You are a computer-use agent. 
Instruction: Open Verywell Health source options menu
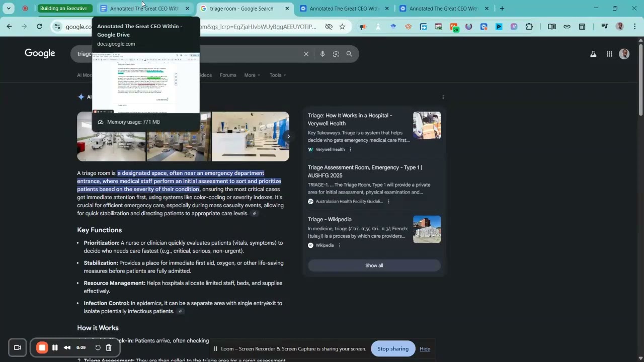[351, 149]
